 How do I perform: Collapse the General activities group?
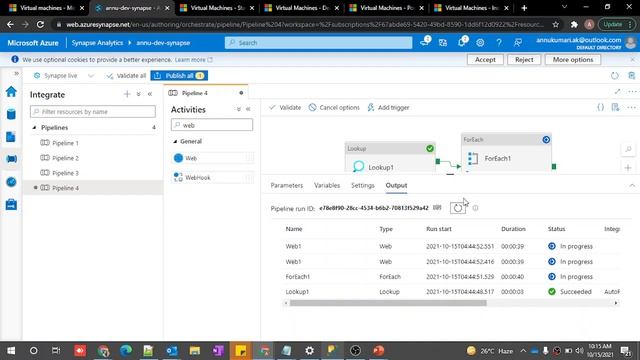tap(175, 141)
